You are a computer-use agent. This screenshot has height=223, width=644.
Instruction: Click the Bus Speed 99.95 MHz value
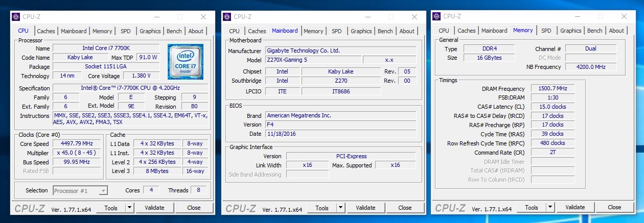[x=76, y=162]
